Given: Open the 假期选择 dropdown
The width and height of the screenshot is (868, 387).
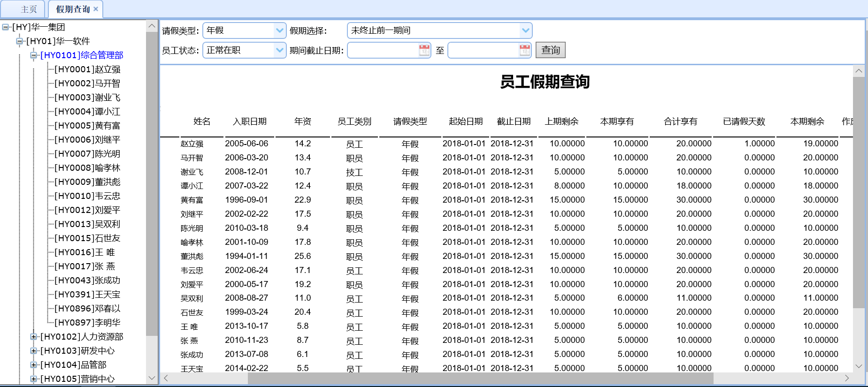Looking at the screenshot, I should click(x=525, y=30).
